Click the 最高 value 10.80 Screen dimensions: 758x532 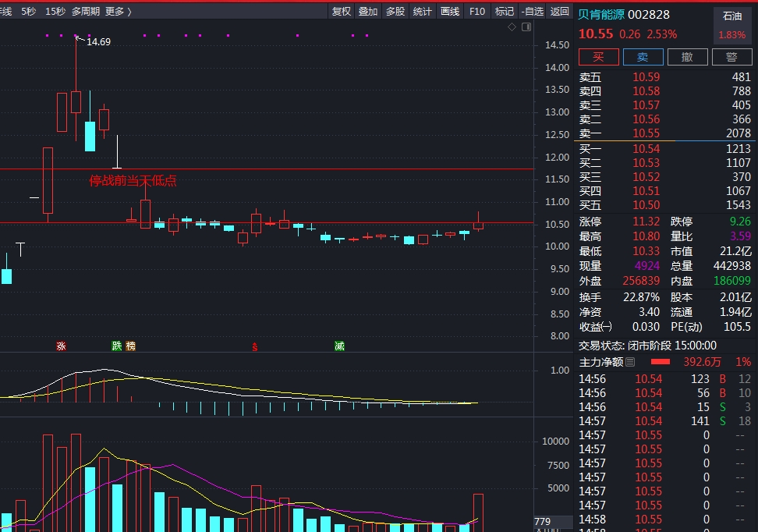pyautogui.click(x=646, y=236)
